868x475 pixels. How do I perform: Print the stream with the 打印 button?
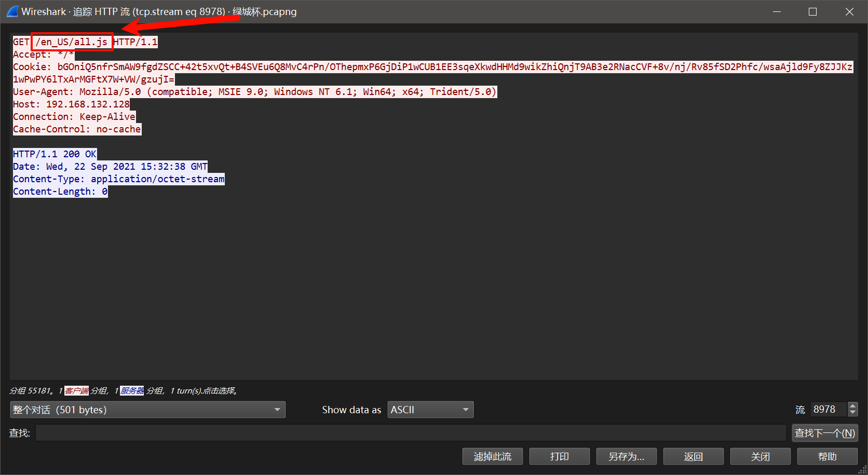559,456
